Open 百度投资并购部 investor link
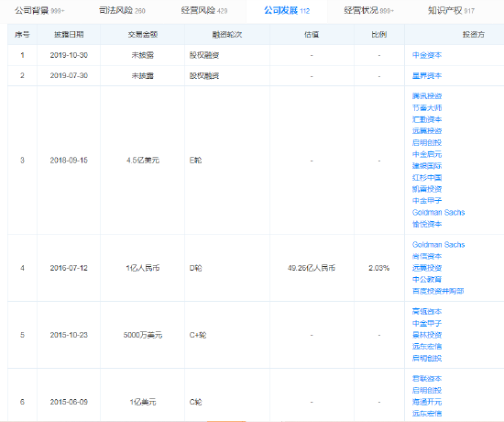 point(438,291)
